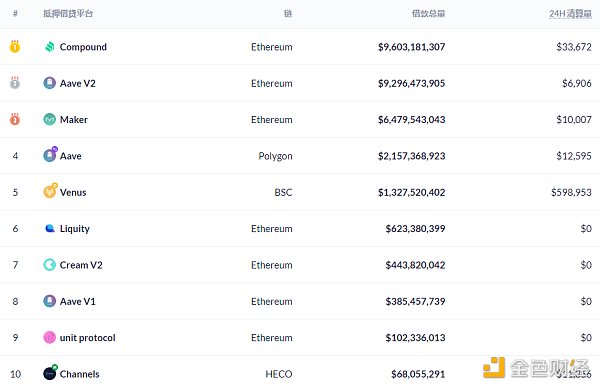Sort by the total borrow column header
The height and width of the screenshot is (389, 600).
click(x=428, y=14)
